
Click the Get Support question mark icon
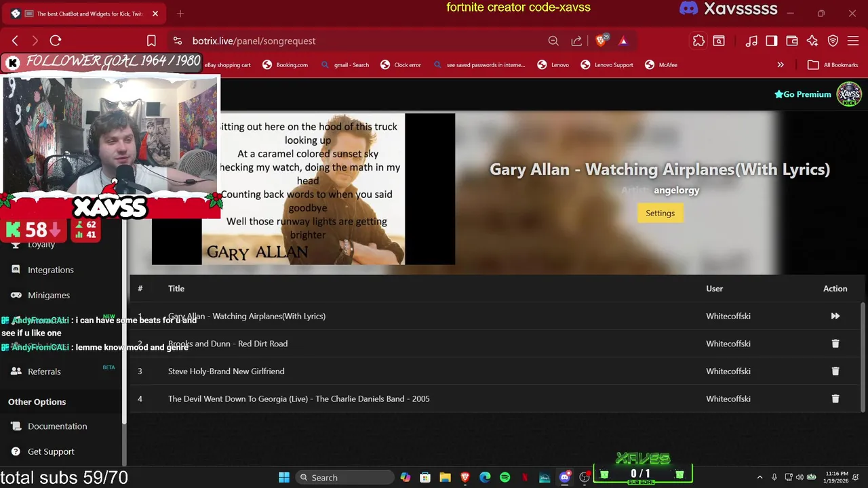(x=16, y=451)
